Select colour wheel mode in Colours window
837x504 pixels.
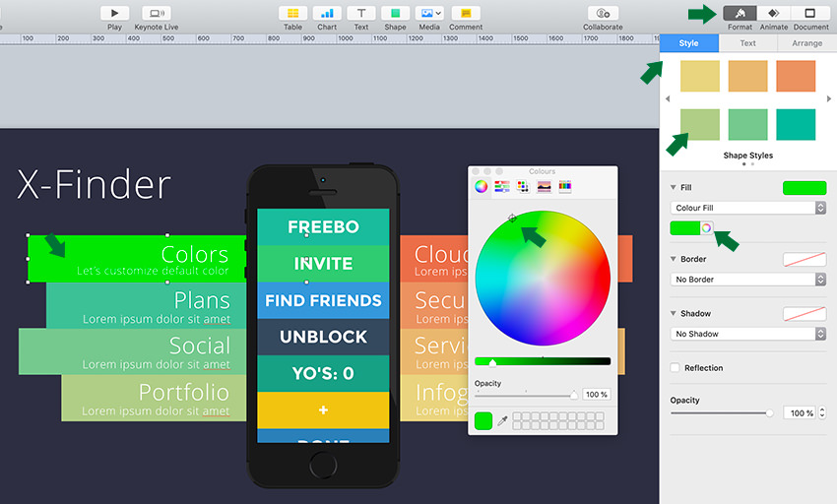click(481, 186)
